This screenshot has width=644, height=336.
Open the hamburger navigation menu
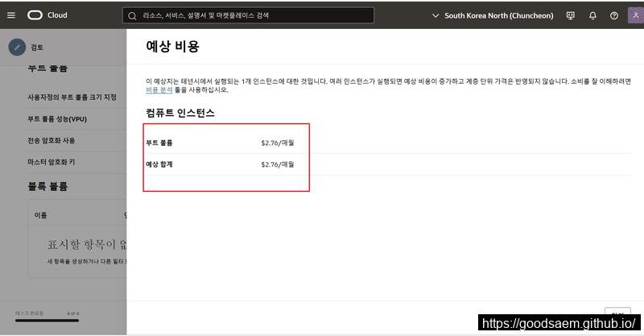11,15
